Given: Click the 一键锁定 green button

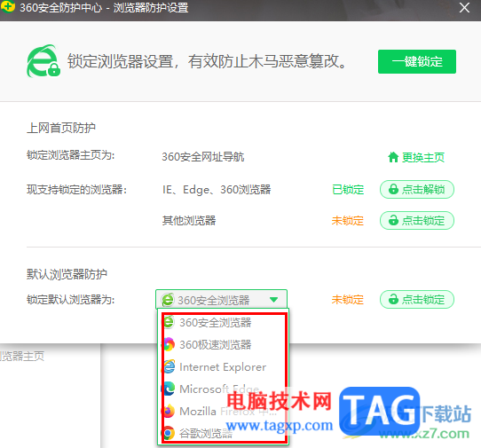Looking at the screenshot, I should tap(416, 61).
